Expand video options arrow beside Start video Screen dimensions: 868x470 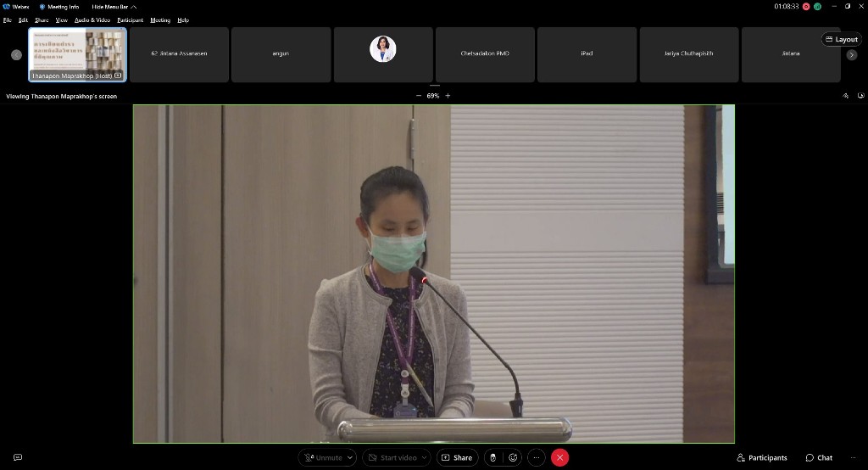(425, 457)
